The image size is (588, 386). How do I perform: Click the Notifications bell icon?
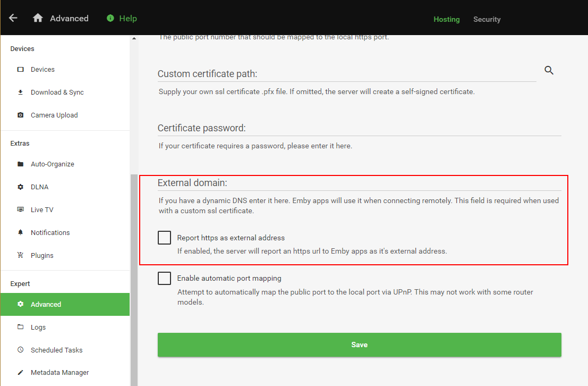pos(21,232)
